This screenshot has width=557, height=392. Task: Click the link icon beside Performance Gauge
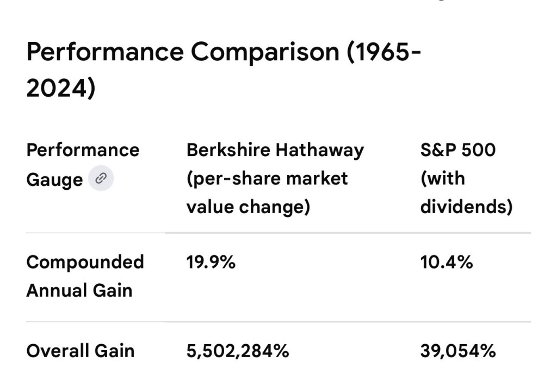coord(101,178)
